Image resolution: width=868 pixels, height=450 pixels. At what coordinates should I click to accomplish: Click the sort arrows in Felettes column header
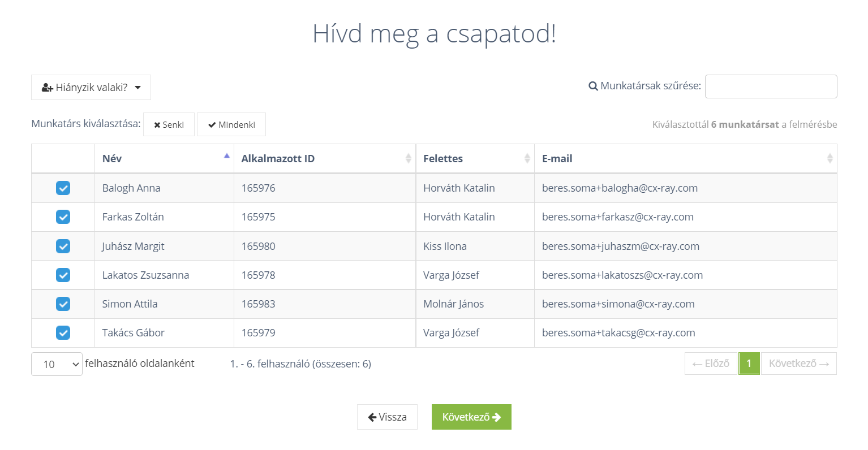pos(527,158)
